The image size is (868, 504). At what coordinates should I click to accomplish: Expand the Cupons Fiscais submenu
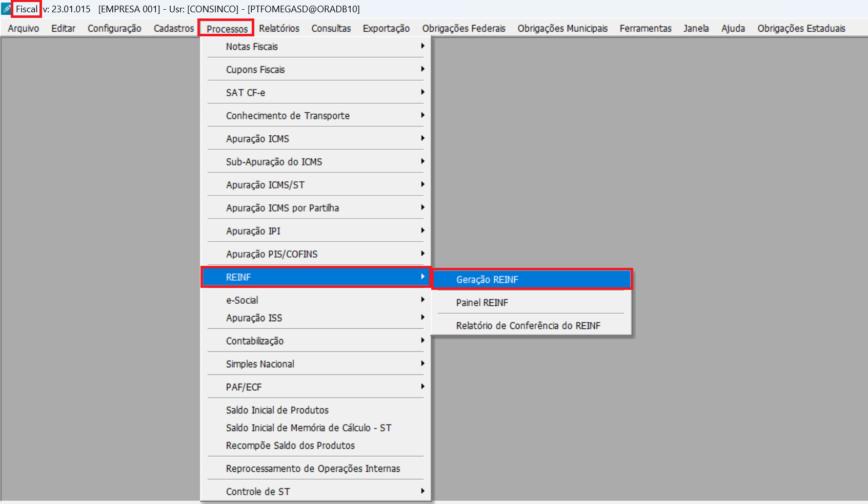coord(316,70)
